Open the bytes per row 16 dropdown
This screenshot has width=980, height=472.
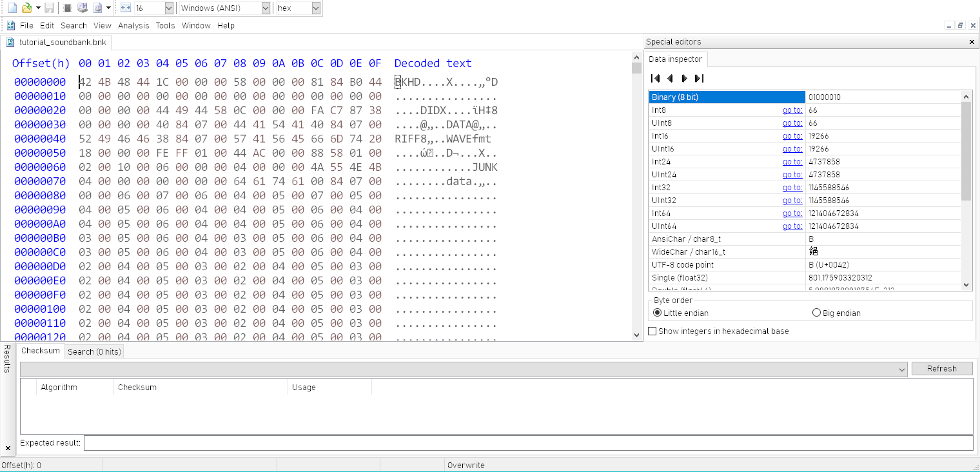click(x=169, y=8)
